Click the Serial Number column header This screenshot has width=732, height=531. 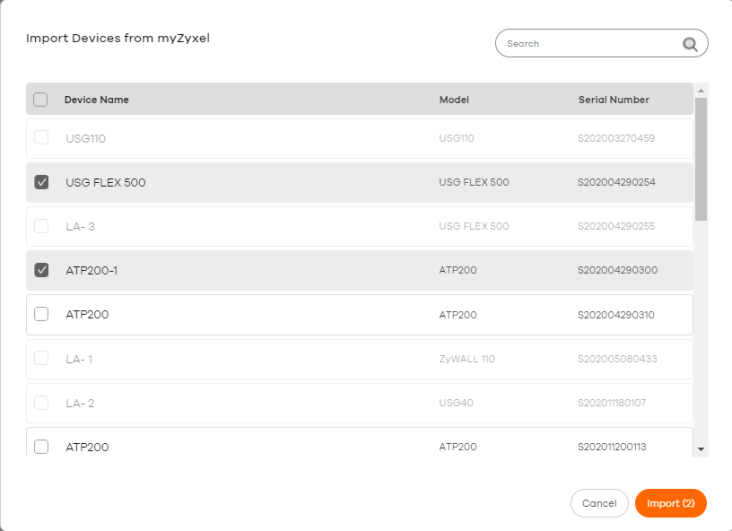[x=614, y=99]
